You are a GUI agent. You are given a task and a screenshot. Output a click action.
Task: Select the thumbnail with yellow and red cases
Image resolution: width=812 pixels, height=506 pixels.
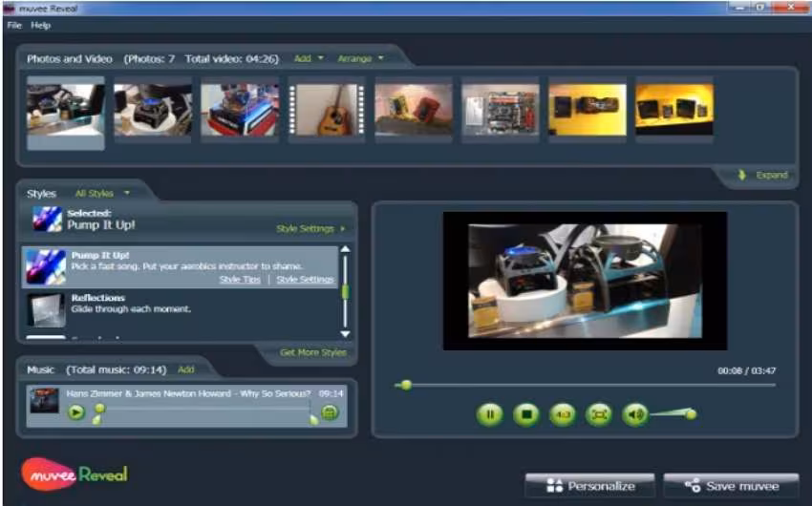414,110
